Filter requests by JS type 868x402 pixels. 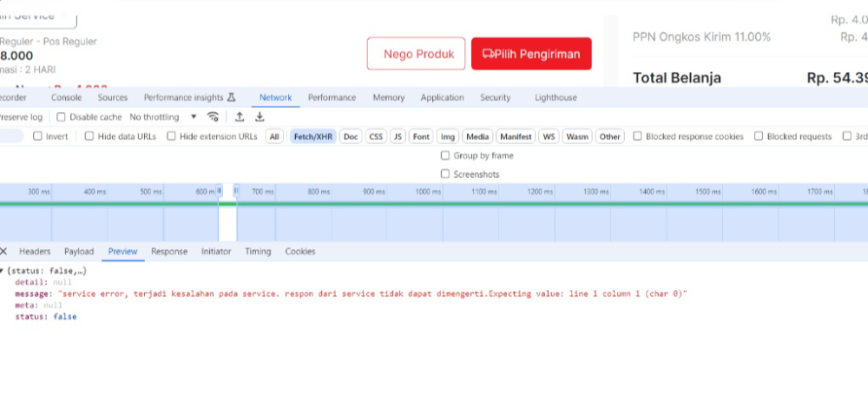(398, 136)
